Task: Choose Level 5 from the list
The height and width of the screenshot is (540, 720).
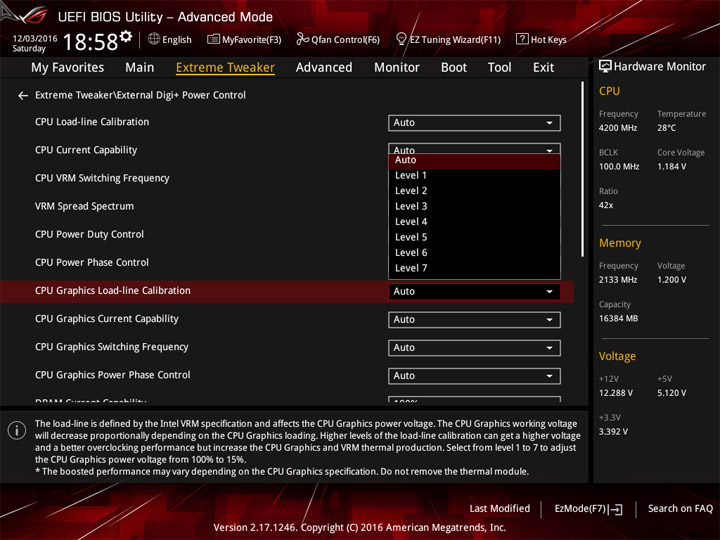Action: 474,237
